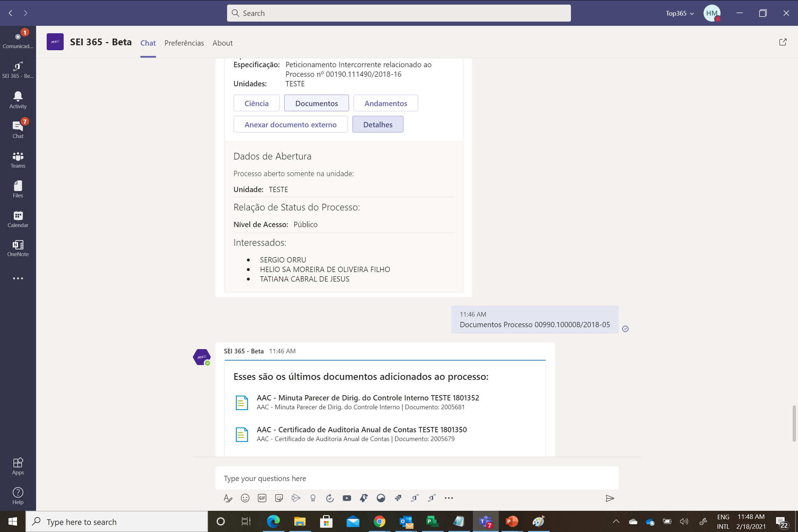
Task: Expand more messaging extensions menu
Action: 449,498
